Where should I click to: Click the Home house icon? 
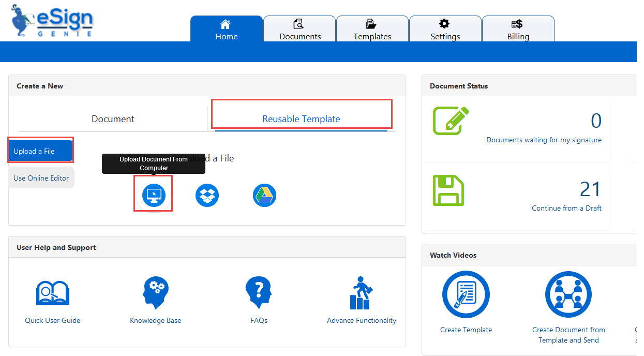225,24
